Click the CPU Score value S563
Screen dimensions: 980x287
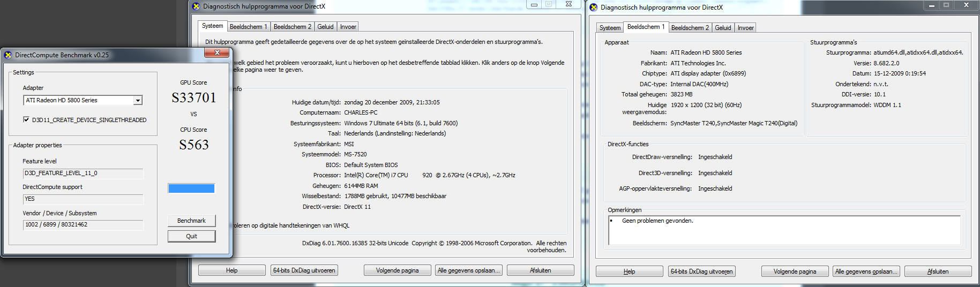point(193,145)
